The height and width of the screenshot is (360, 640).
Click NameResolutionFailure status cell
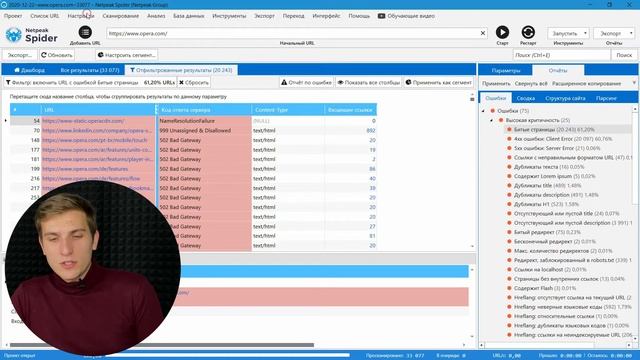click(204, 121)
